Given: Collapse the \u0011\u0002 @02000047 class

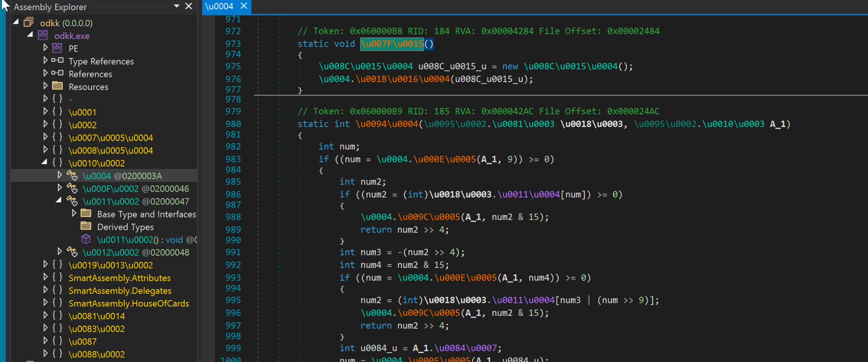Looking at the screenshot, I should 59,201.
